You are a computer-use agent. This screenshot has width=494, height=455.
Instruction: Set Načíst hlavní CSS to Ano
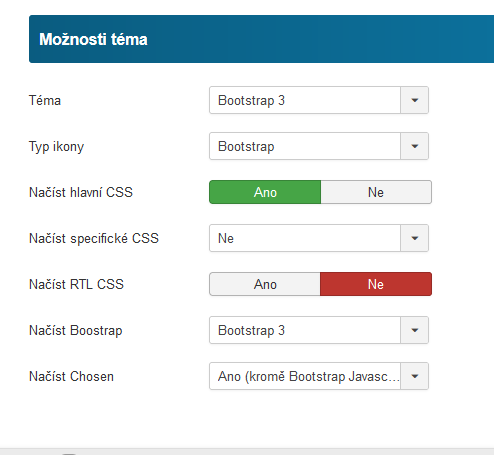tap(265, 192)
